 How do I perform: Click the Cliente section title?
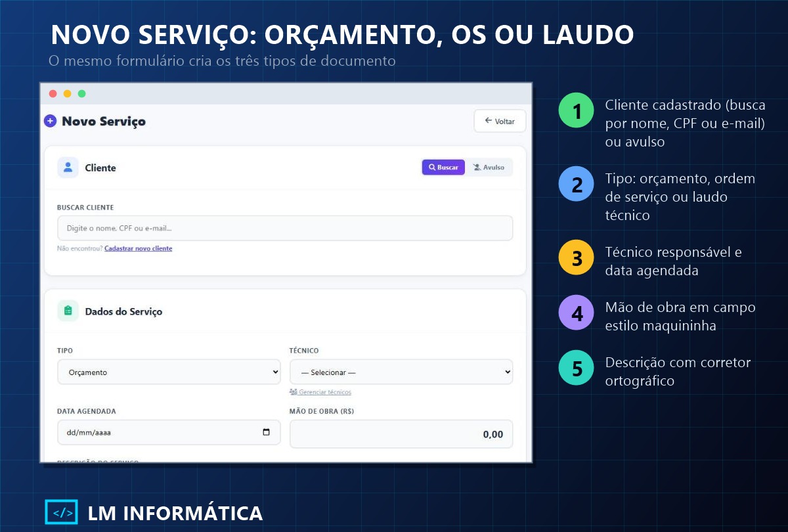coord(100,168)
